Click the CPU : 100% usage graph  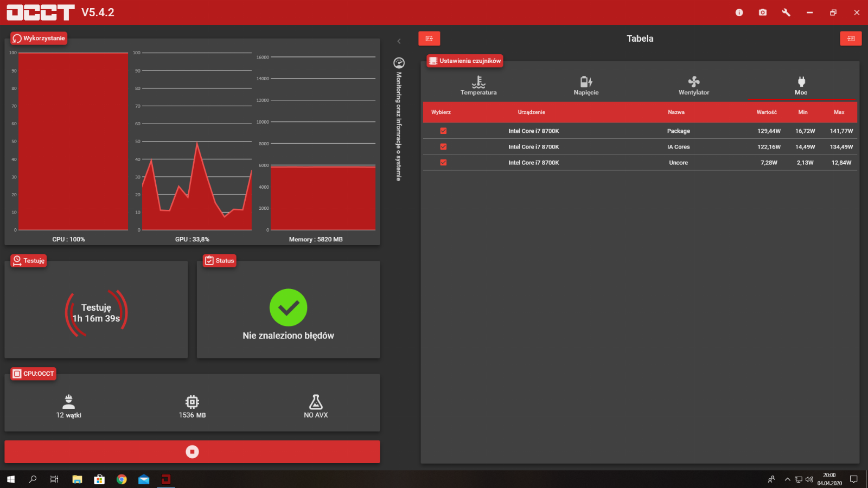(73, 142)
